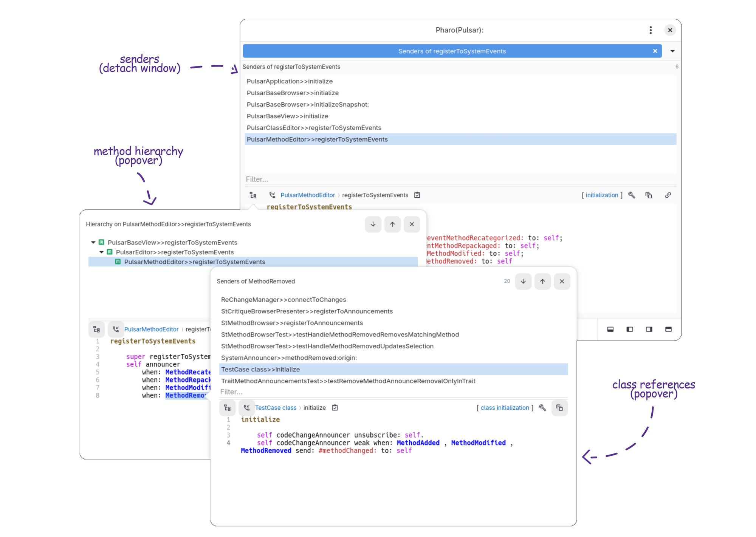This screenshot has width=756, height=537.
Task: Switch to right panel layout icon
Action: (649, 330)
